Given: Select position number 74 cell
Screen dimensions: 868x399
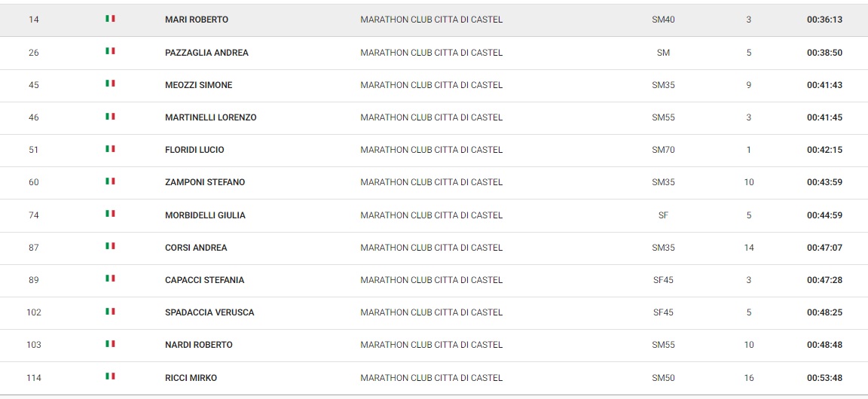Looking at the screenshot, I should [x=34, y=215].
